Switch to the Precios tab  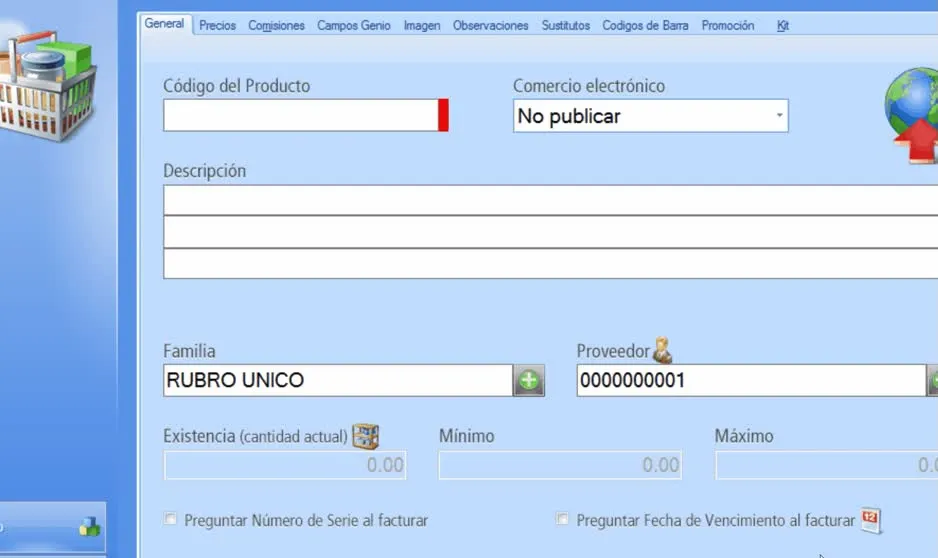coord(218,26)
